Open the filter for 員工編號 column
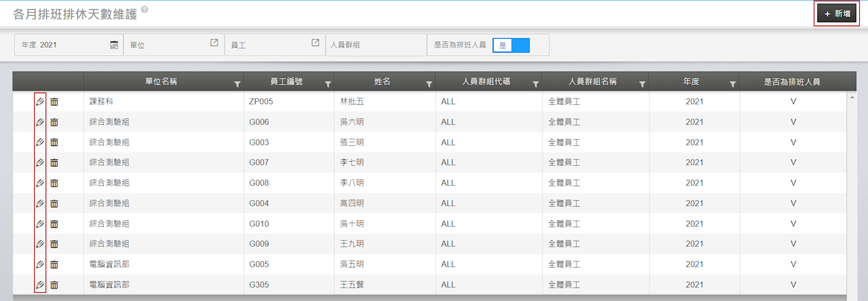868x301 pixels. click(328, 84)
